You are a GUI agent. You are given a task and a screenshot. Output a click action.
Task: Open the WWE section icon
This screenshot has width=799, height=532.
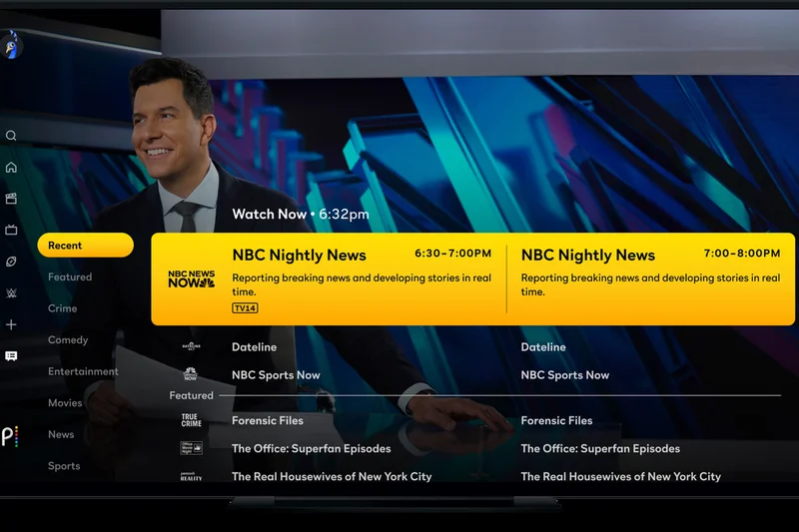(11, 293)
